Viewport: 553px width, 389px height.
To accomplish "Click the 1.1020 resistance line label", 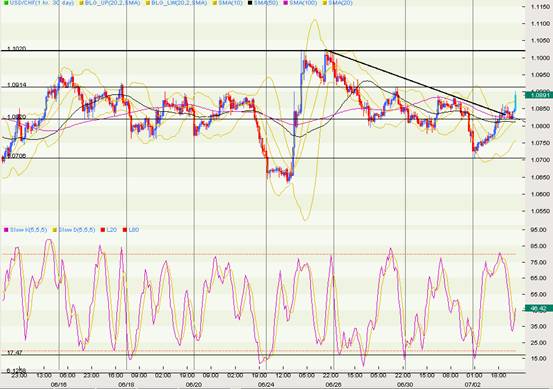I will [17, 48].
